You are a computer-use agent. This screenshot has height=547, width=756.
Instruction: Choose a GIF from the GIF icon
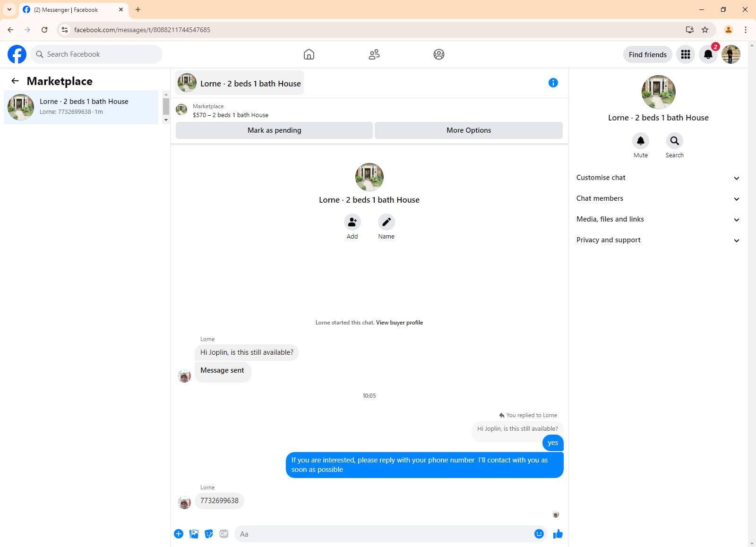(224, 534)
